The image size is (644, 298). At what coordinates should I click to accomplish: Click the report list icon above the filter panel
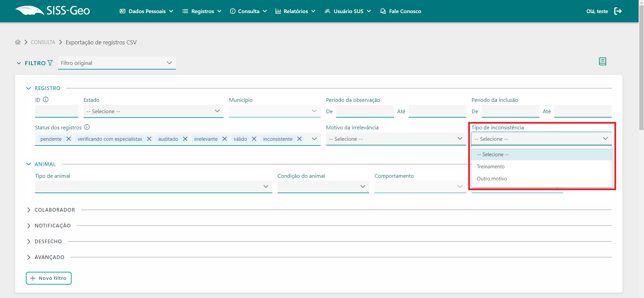click(x=602, y=61)
